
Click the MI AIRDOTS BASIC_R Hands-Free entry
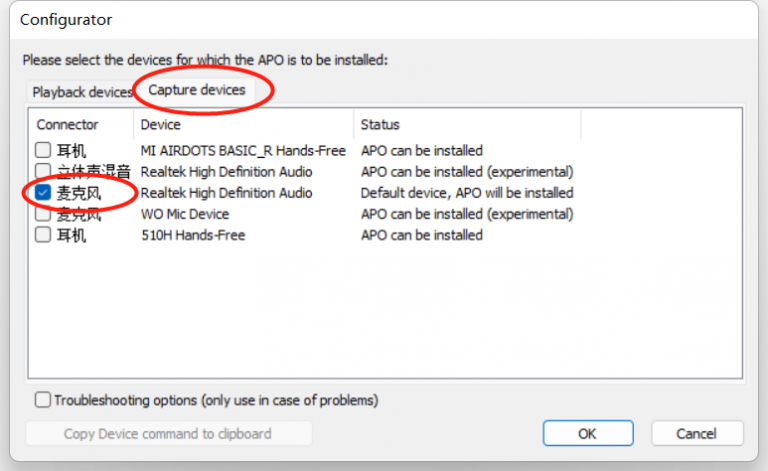pos(243,151)
